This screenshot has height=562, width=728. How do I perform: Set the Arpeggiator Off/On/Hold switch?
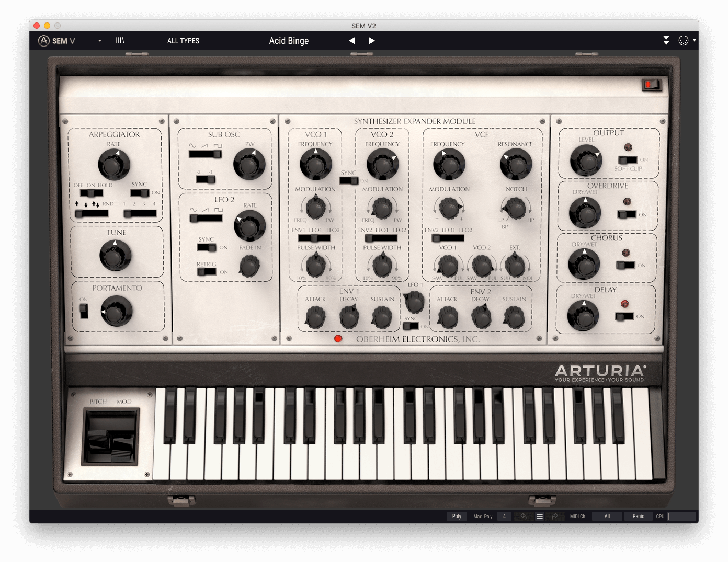[x=92, y=193]
